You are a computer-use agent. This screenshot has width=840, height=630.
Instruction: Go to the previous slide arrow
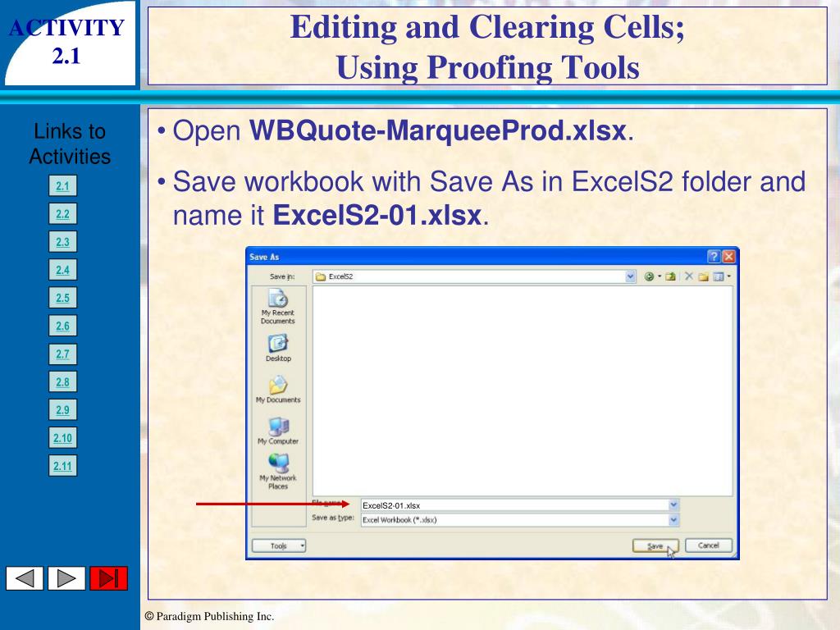25,578
